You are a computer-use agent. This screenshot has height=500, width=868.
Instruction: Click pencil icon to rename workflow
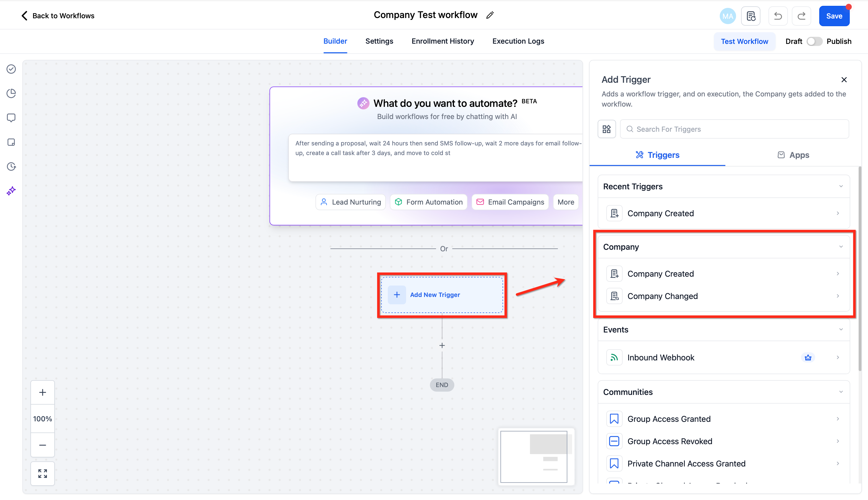click(490, 15)
